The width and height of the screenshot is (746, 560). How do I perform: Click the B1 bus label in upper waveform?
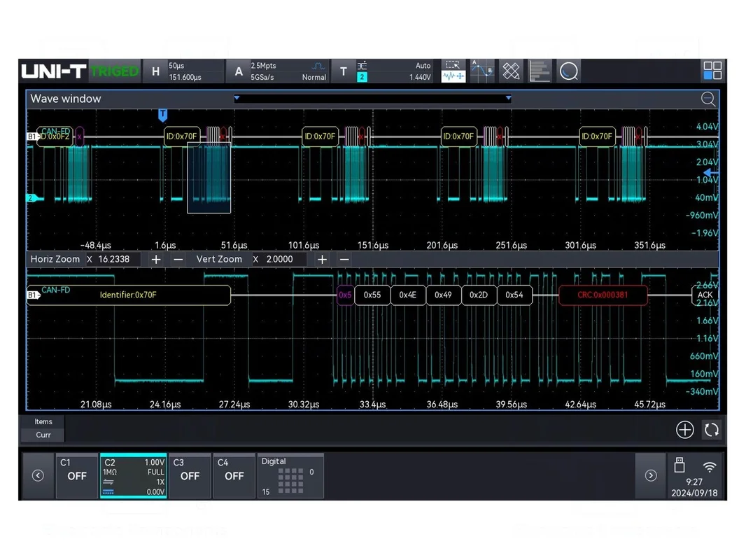32,136
